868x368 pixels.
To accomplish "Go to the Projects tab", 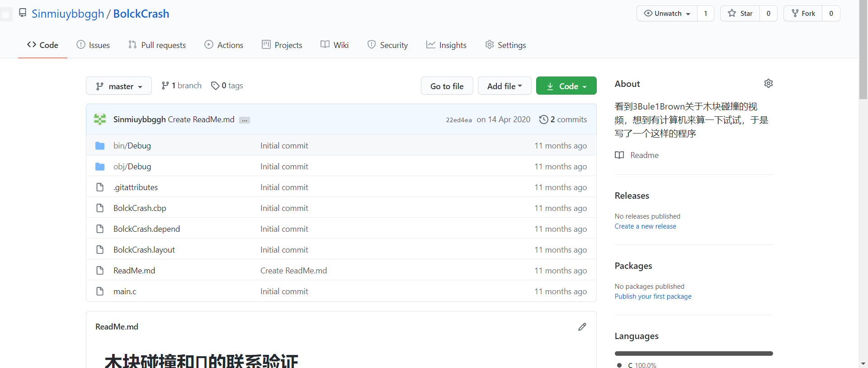I will pos(282,45).
